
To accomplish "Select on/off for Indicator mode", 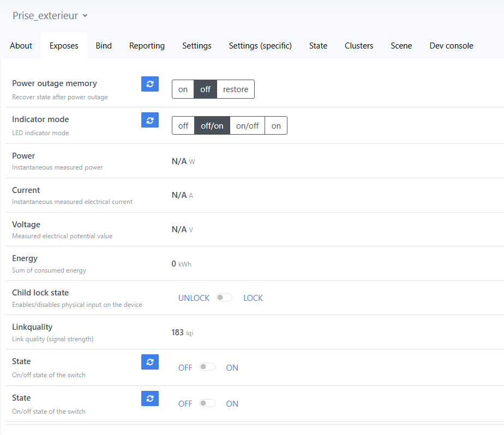I will [x=247, y=125].
